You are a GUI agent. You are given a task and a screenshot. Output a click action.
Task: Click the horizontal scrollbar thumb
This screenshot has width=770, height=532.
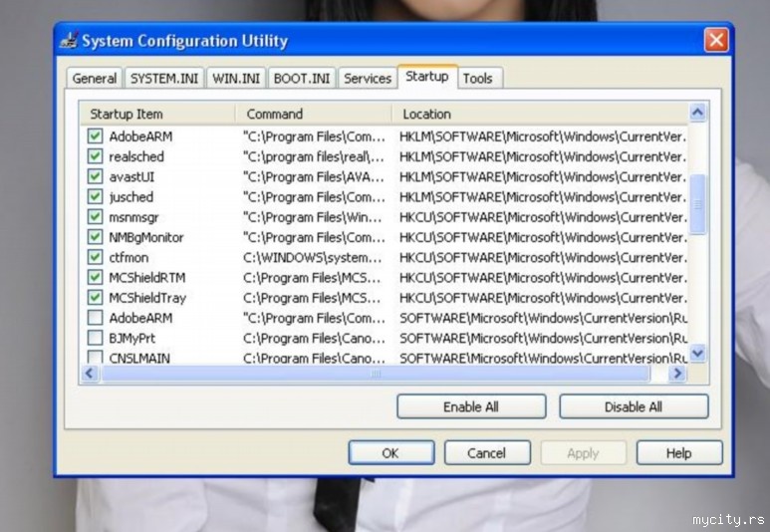coord(376,374)
